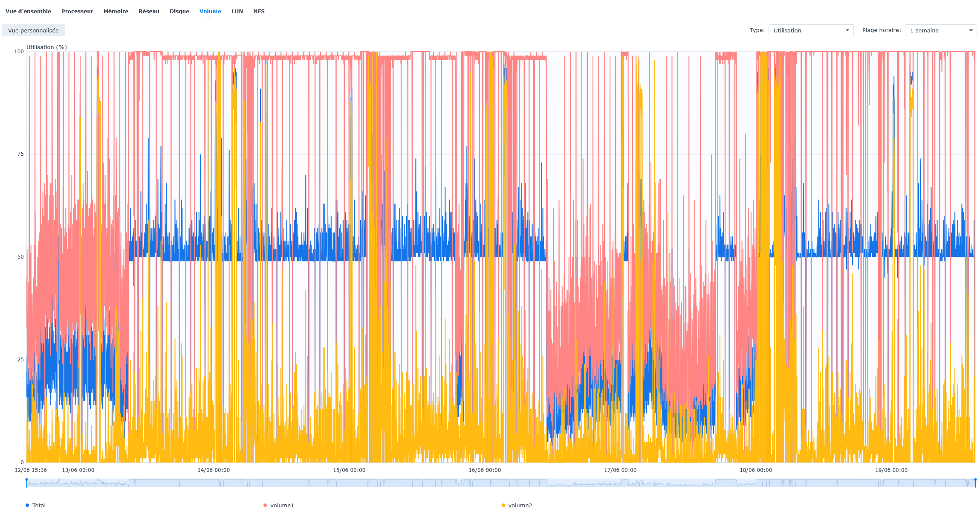
Task: Expand the Plage horaire dropdown
Action: 940,30
